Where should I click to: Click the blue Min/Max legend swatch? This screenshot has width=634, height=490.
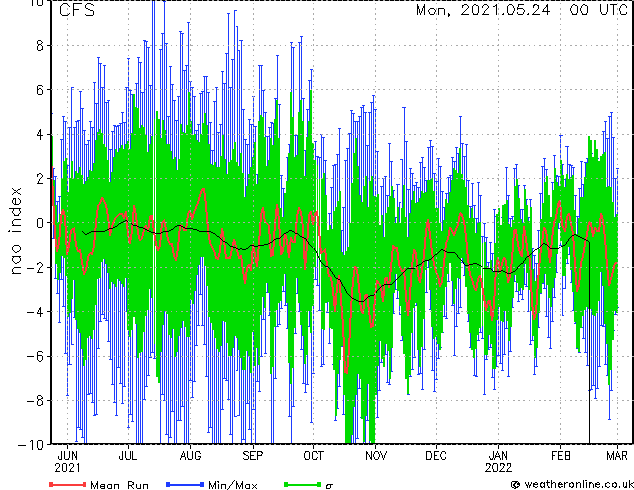[185, 484]
